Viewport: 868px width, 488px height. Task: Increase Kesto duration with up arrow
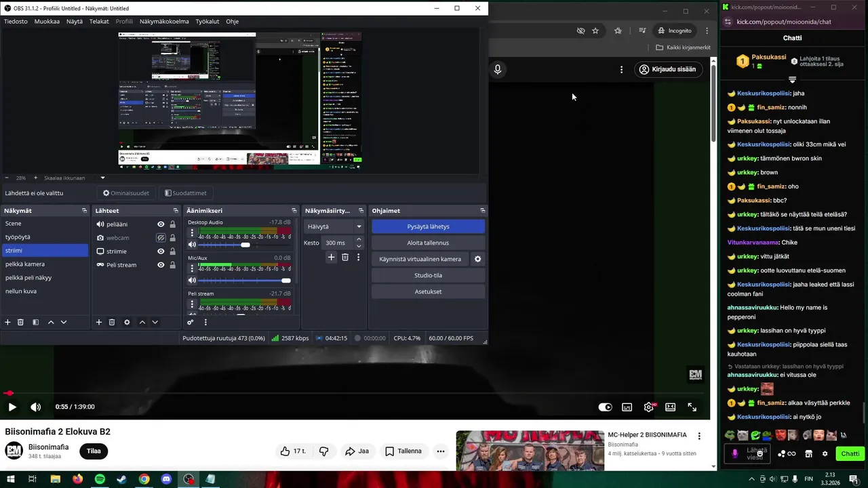click(x=359, y=239)
